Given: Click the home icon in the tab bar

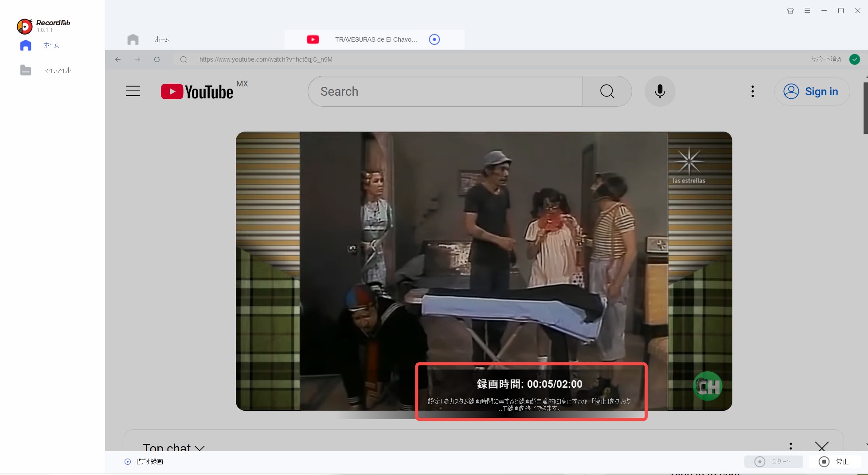Looking at the screenshot, I should 133,39.
